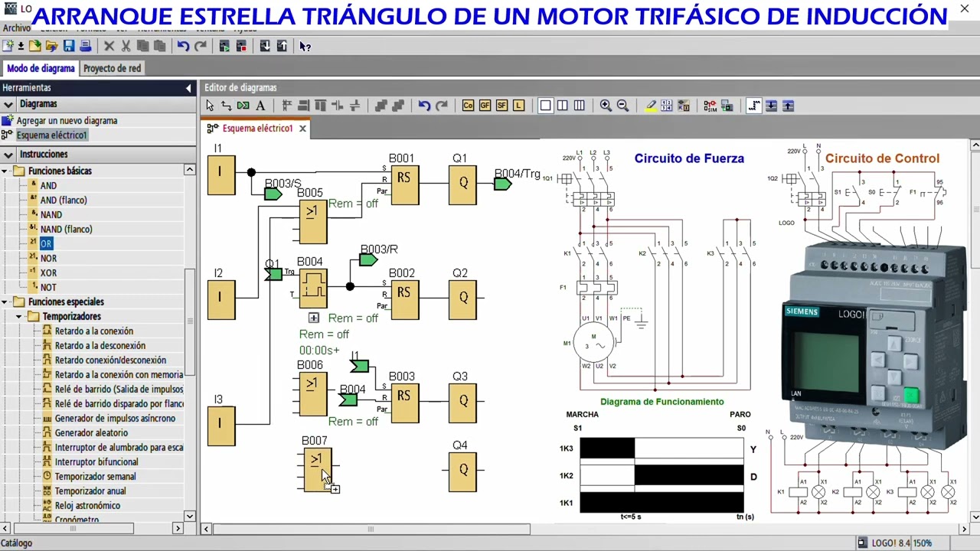Pick the AND function
Screen dimensions: 980x551
click(48, 186)
